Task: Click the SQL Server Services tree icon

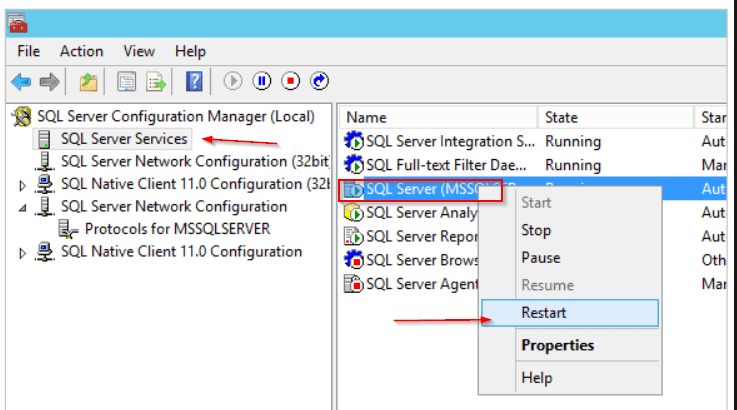Action: click(44, 139)
